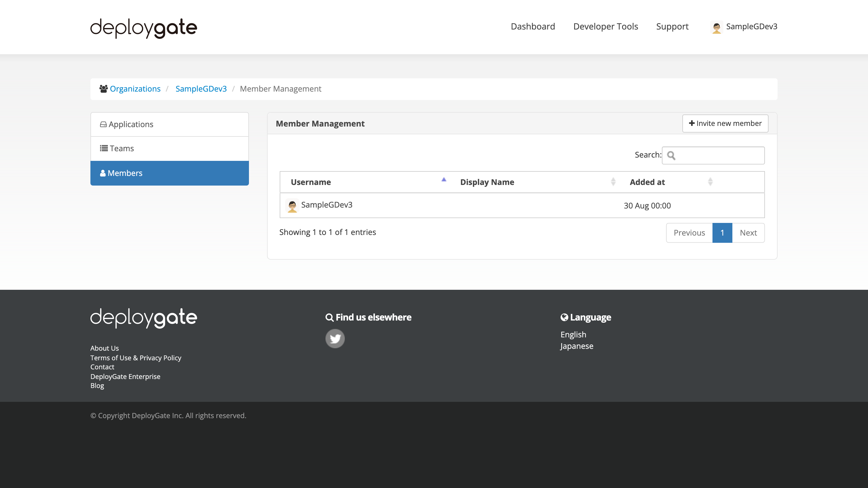Open SampleGDev3 member profile via row avatar

click(x=292, y=205)
